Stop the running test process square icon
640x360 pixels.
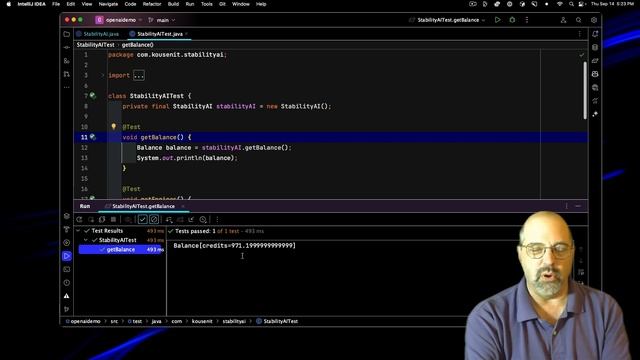pyautogui.click(x=113, y=220)
